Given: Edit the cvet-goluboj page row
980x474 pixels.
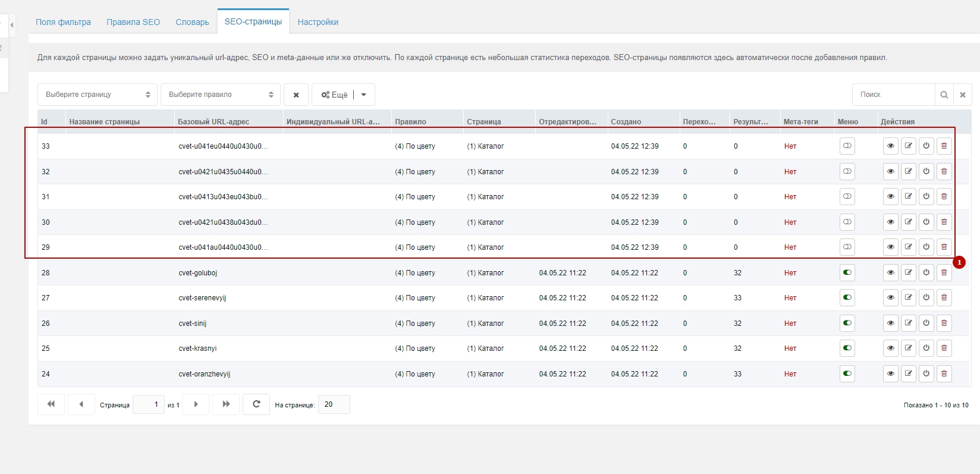Looking at the screenshot, I should point(908,272).
